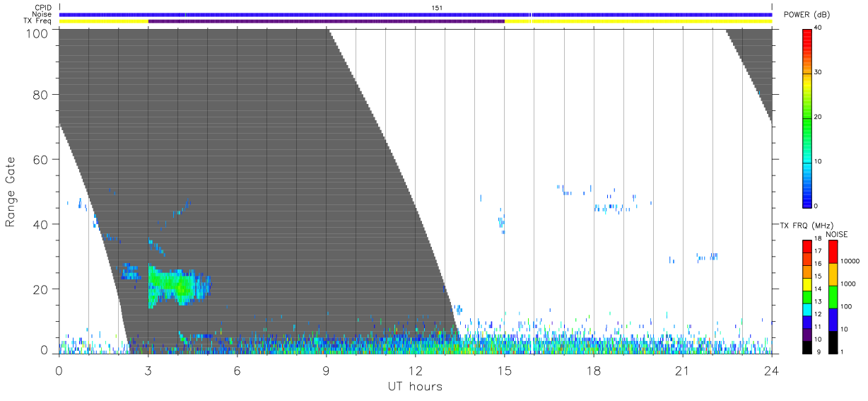Screen dimensions: 868x401
Task: Click the 100 label on the Range Gate axis
Action: pos(37,33)
